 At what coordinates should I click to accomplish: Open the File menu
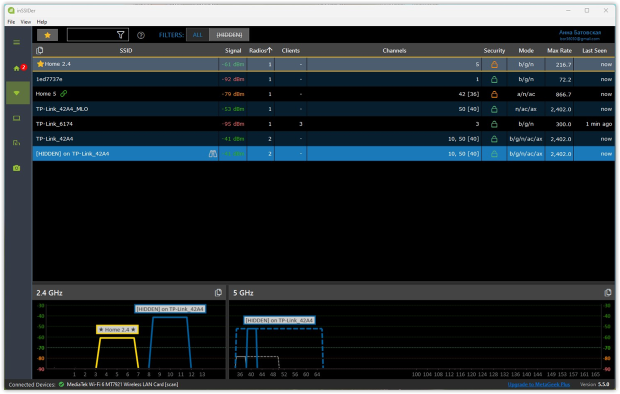[11, 22]
